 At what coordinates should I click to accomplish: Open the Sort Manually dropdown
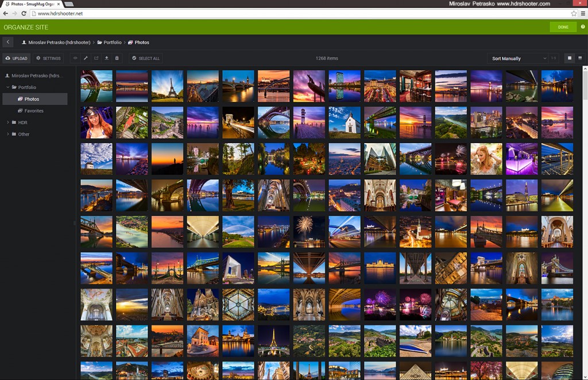click(519, 58)
